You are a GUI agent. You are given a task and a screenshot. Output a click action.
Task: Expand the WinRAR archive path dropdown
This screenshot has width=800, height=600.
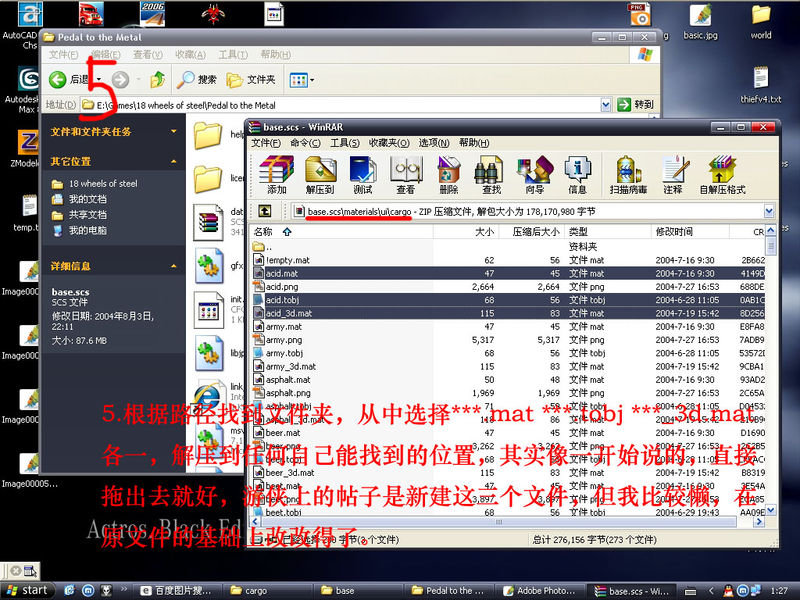768,211
